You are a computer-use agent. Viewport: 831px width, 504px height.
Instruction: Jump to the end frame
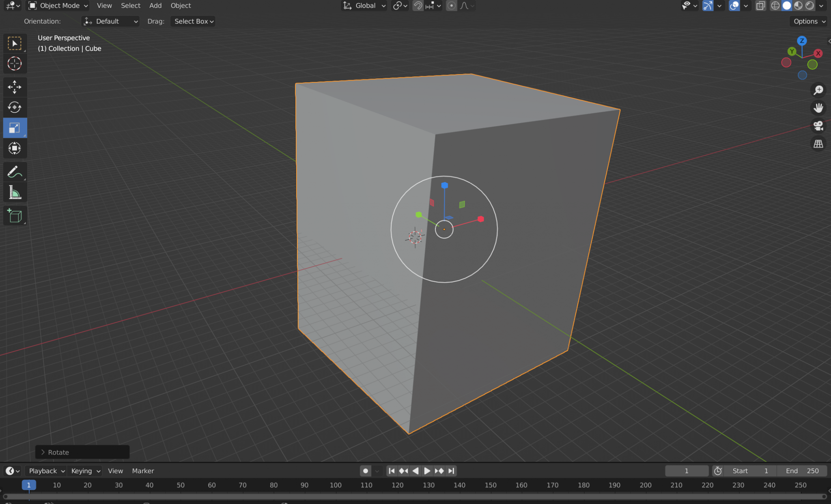coord(452,471)
